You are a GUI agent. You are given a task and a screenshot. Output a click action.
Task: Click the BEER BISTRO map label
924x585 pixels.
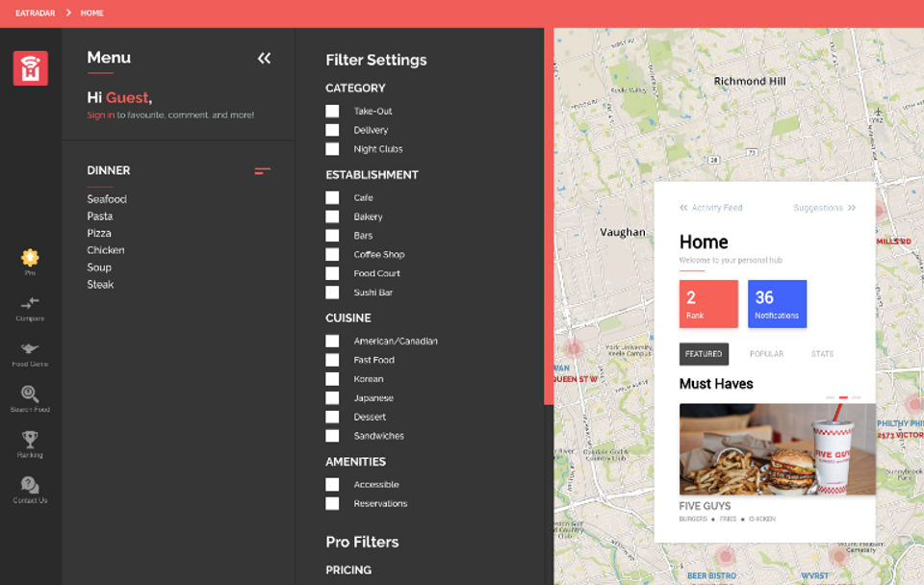point(711,575)
